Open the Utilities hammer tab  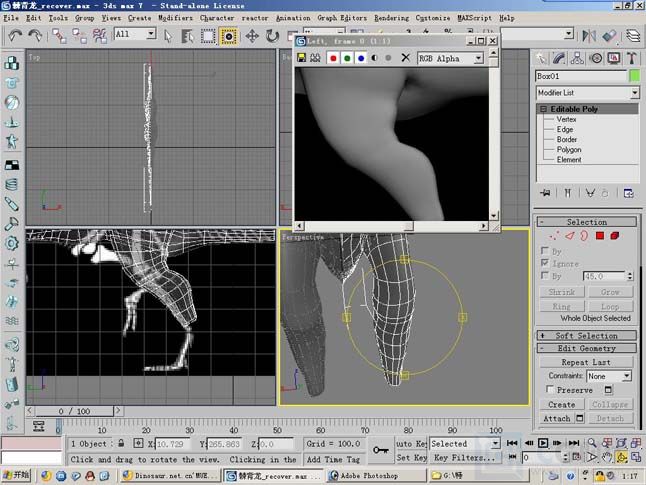(632, 58)
